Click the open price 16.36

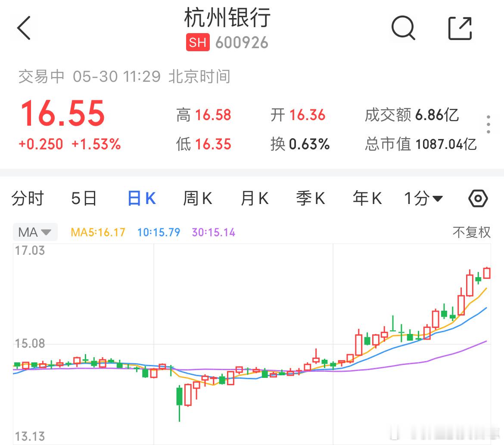[307, 115]
